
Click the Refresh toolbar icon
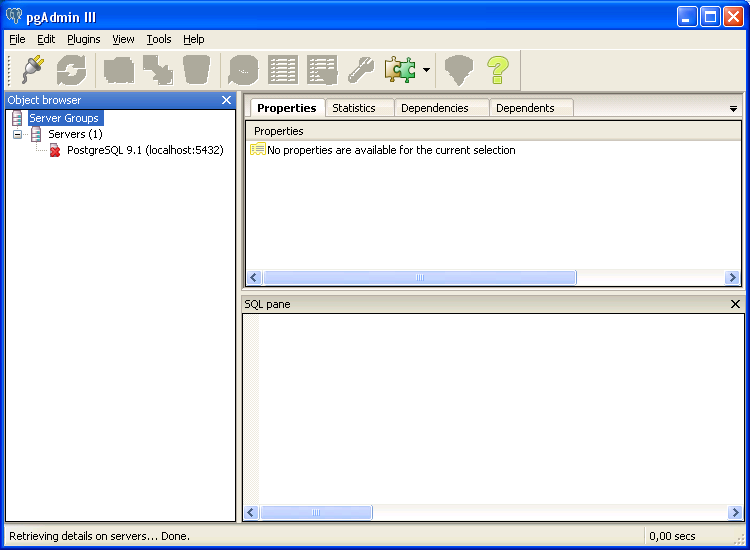[x=71, y=70]
